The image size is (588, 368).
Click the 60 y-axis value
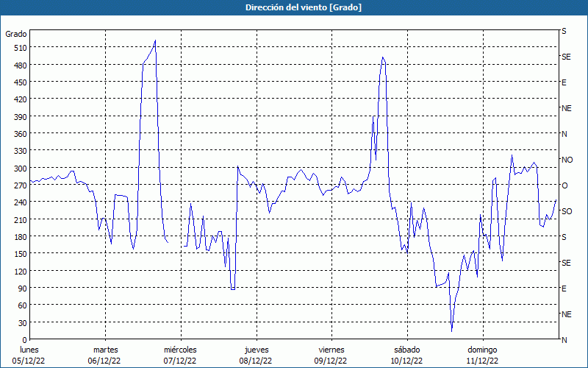[23, 305]
